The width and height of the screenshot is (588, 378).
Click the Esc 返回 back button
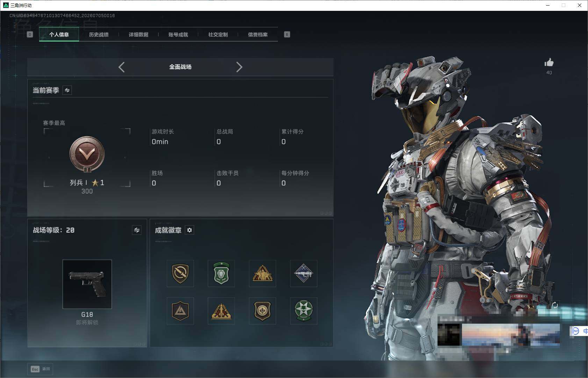click(x=41, y=369)
